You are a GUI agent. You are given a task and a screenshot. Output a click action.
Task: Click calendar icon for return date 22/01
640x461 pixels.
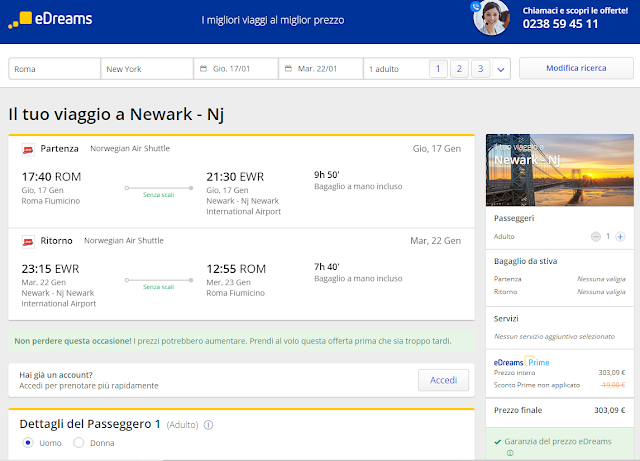pos(288,69)
